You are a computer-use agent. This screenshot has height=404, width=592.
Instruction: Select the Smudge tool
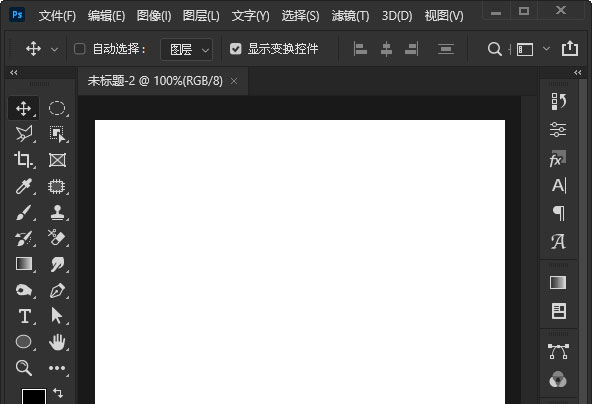click(x=57, y=264)
